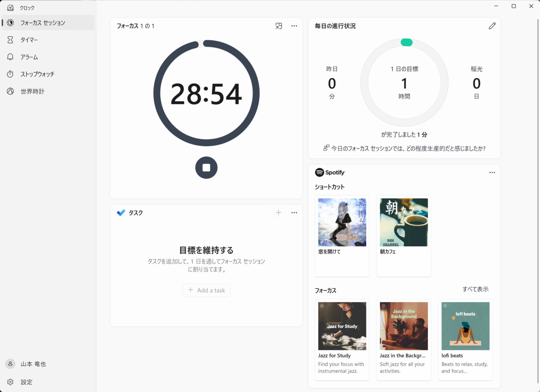Click the Add a task button
Image resolution: width=540 pixels, height=392 pixels.
(x=206, y=290)
